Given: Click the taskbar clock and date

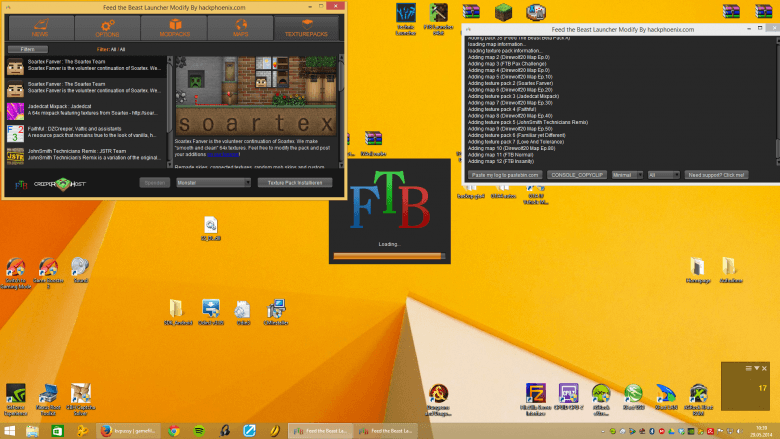Looking at the screenshot, I should pos(762,431).
